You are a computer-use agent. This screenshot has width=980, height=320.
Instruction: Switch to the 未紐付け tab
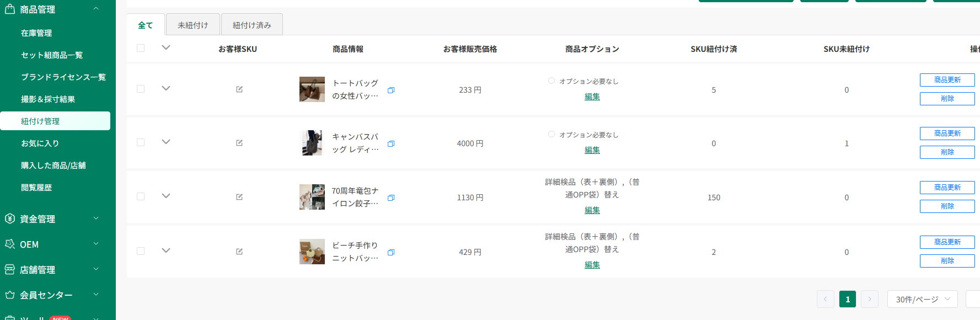click(193, 25)
